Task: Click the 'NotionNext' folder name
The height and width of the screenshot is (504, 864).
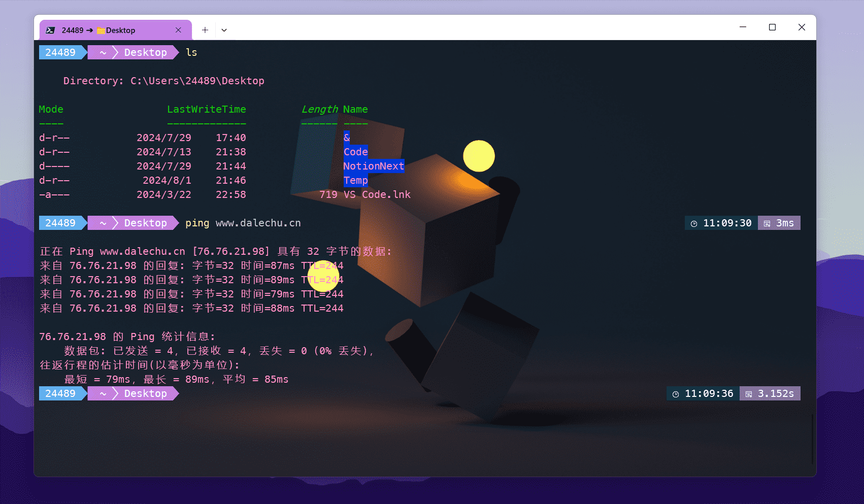Action: 374,166
